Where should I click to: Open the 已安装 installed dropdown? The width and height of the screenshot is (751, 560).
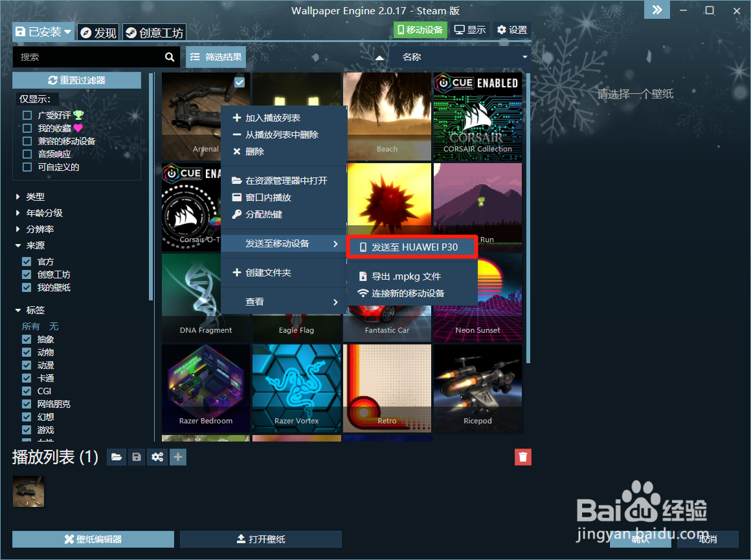(x=43, y=32)
